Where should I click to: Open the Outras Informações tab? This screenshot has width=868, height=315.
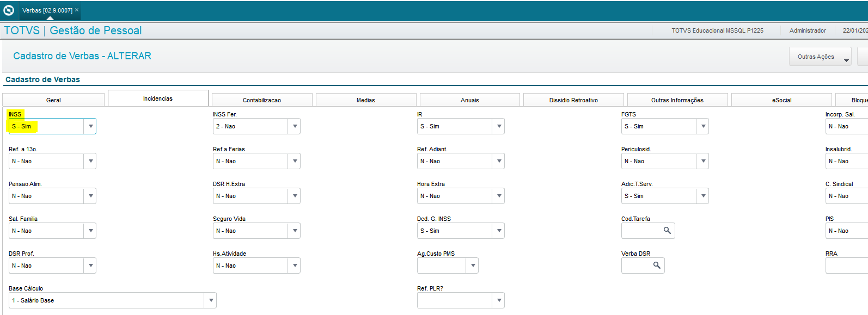tap(677, 100)
